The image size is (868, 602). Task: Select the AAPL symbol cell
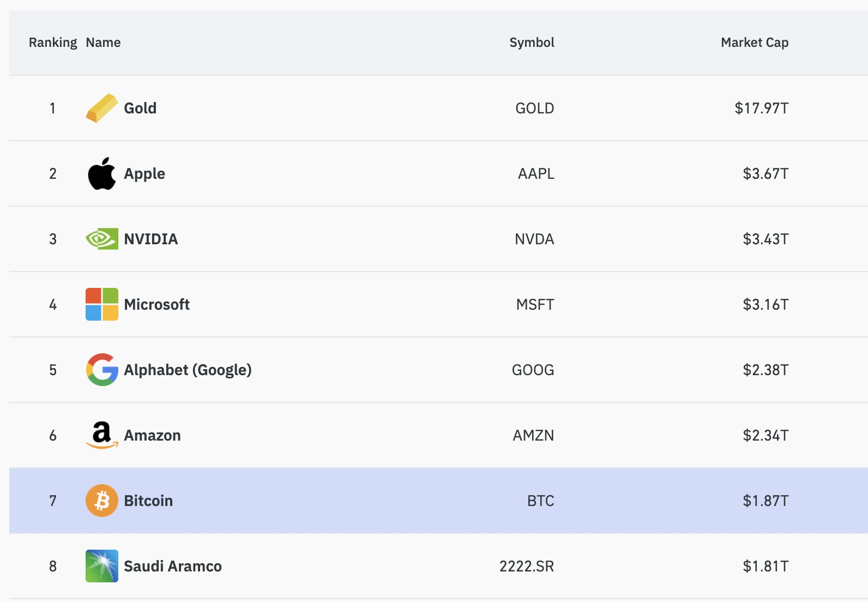click(536, 173)
